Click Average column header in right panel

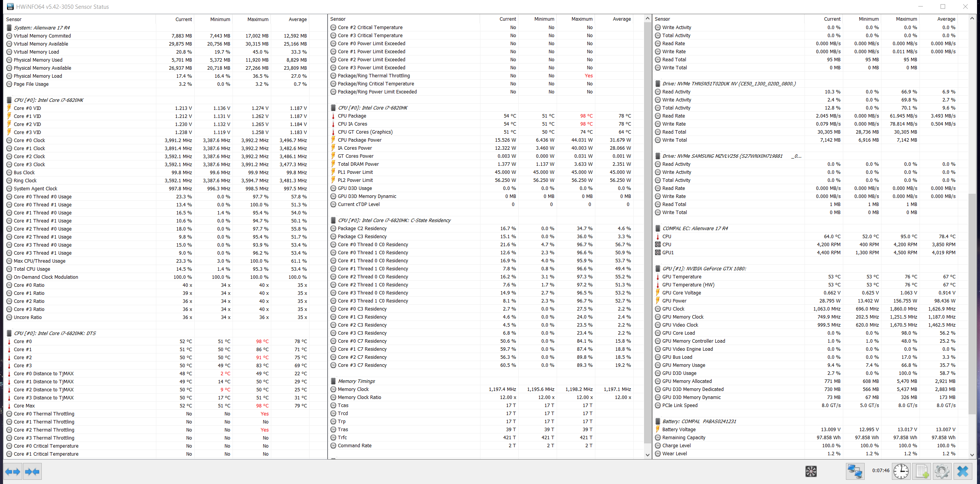pos(946,19)
